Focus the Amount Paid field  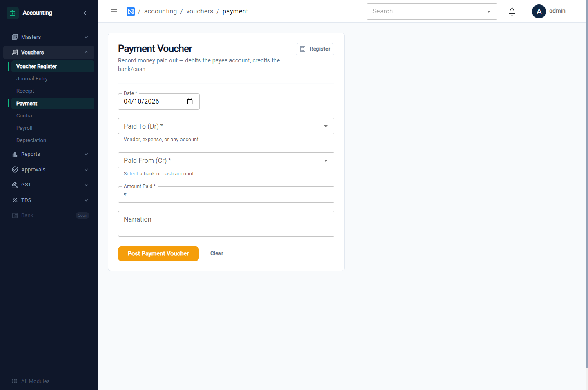point(226,195)
